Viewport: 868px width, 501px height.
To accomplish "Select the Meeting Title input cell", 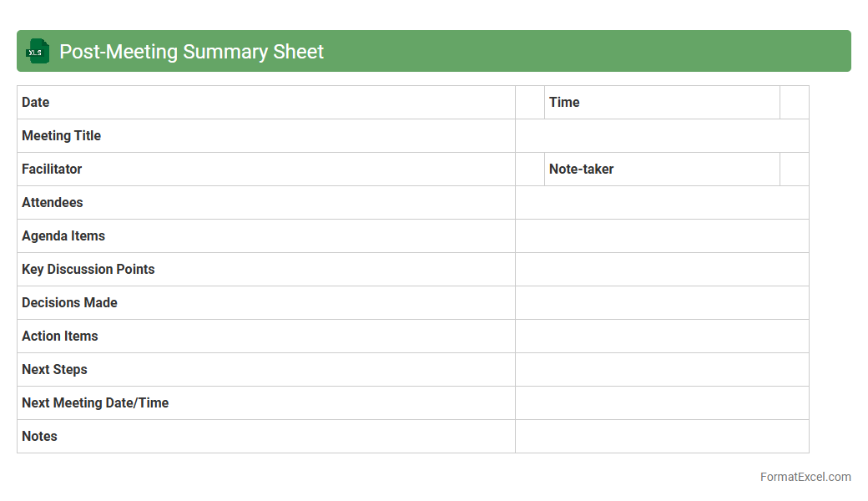I will point(662,136).
